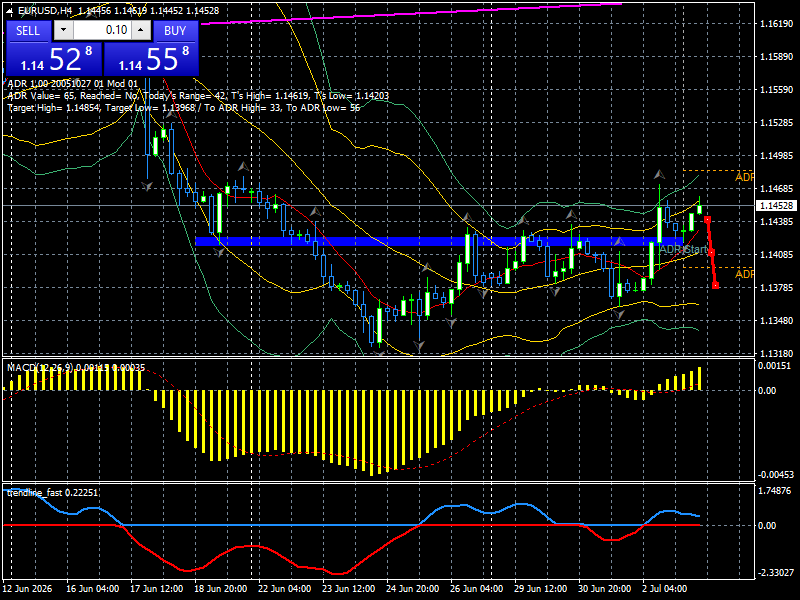The width and height of the screenshot is (800, 600).
Task: Select the bottom anchor of the red trendline
Action: coord(716,286)
